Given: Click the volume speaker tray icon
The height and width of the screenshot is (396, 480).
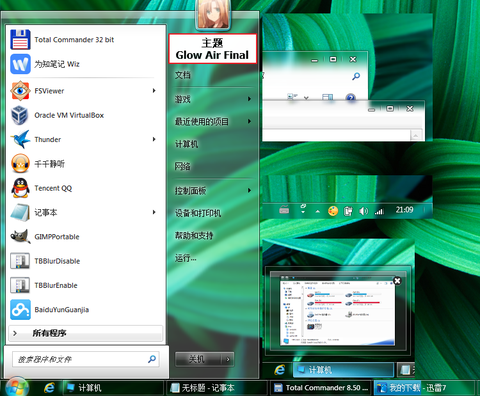Looking at the screenshot, I should (x=364, y=211).
